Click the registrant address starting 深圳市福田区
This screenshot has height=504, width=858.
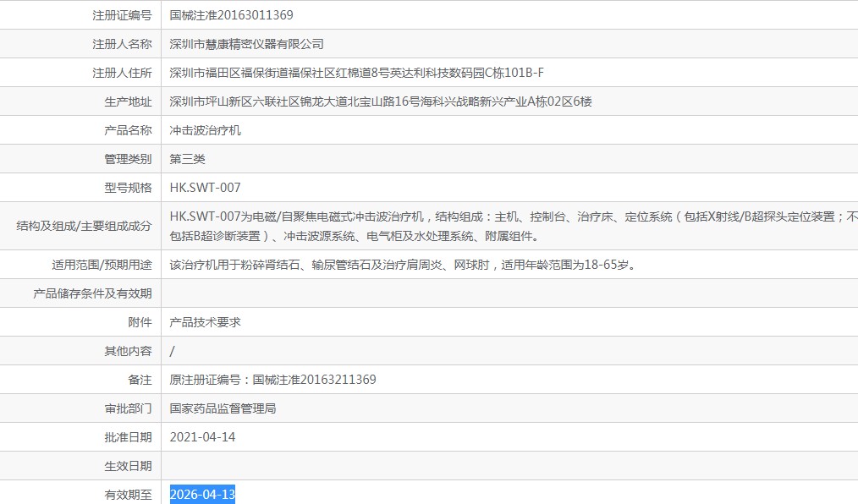coord(357,73)
